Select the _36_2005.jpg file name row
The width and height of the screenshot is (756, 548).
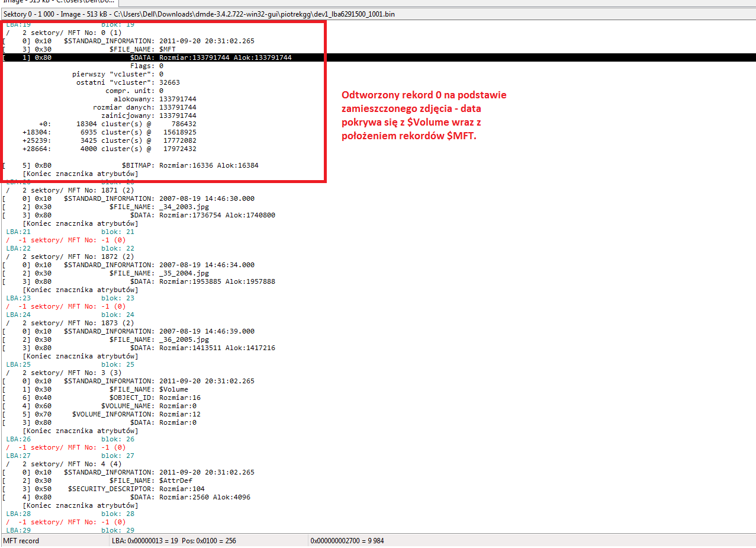point(107,339)
